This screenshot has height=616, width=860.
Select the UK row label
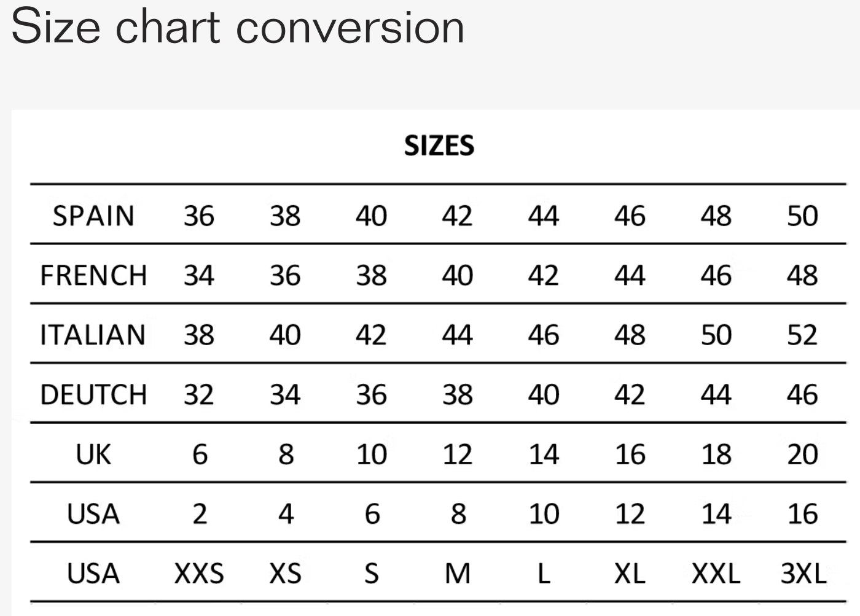click(93, 454)
